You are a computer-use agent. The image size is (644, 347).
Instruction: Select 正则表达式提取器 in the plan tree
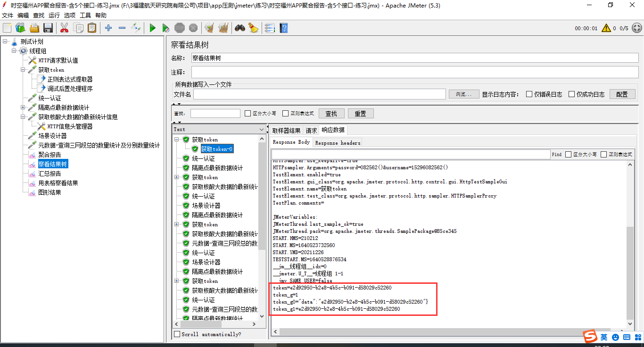pyautogui.click(x=70, y=79)
